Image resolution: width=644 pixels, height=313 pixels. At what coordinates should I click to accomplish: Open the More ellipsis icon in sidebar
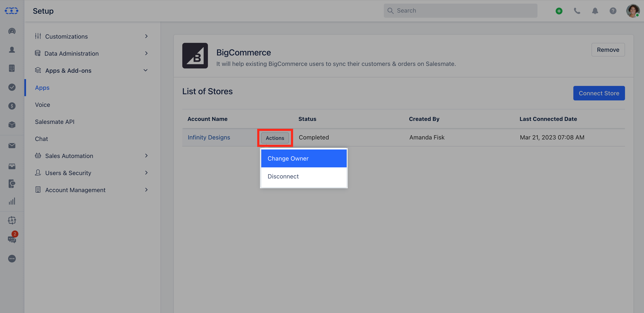pos(12,259)
